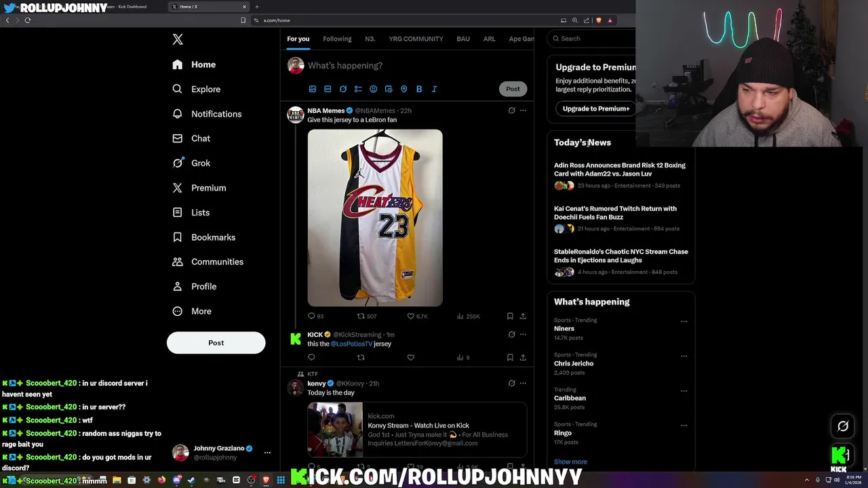Like the KICK post
The height and width of the screenshot is (488, 868).
click(410, 357)
